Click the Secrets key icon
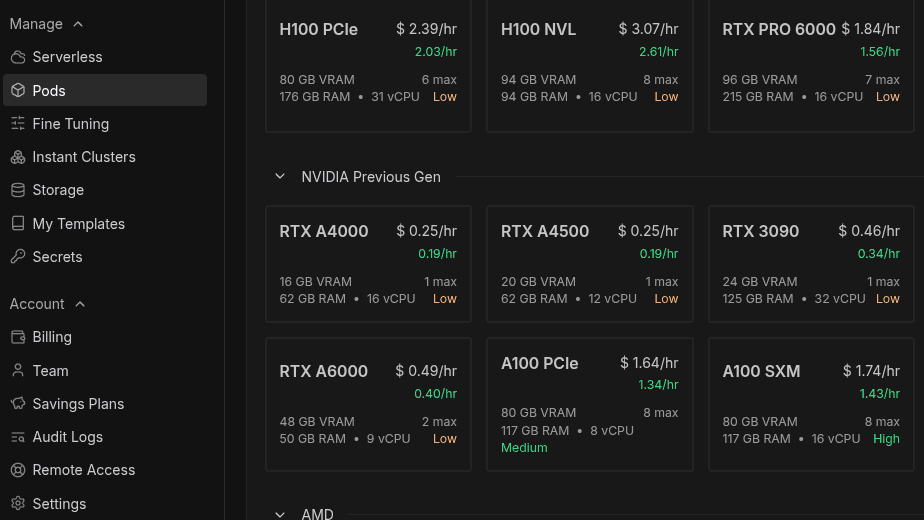 tap(18, 256)
